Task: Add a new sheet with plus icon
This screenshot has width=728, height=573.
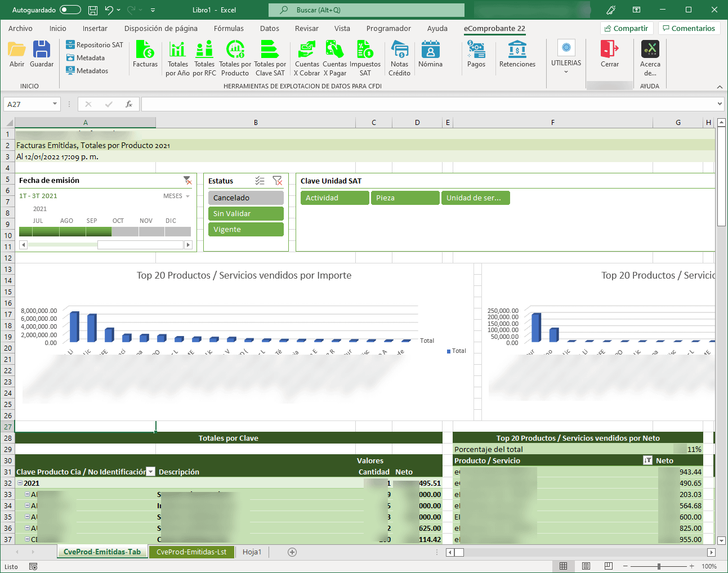Action: [x=292, y=552]
